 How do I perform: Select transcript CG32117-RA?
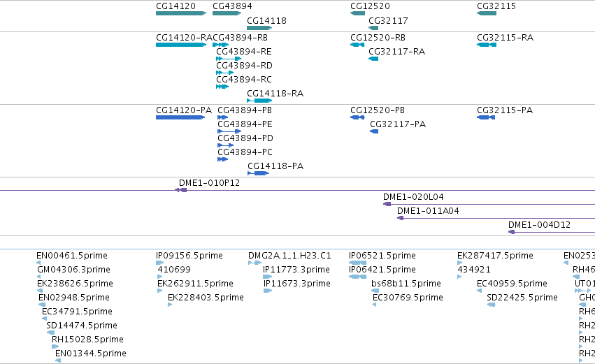click(x=373, y=59)
